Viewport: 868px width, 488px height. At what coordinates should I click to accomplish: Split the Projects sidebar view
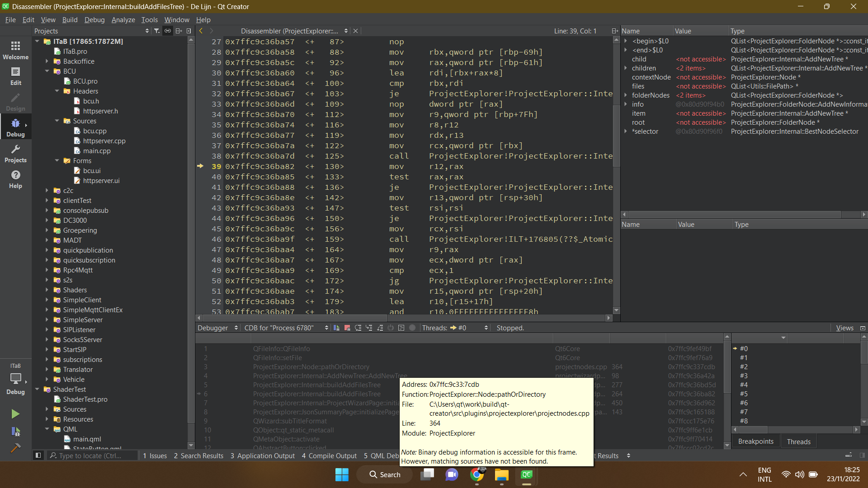[x=179, y=31]
